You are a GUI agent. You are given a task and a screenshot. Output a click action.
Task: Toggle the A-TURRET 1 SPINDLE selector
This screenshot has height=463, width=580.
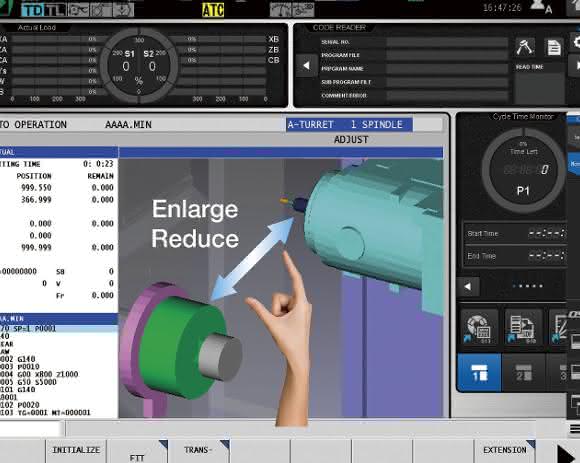(x=350, y=125)
